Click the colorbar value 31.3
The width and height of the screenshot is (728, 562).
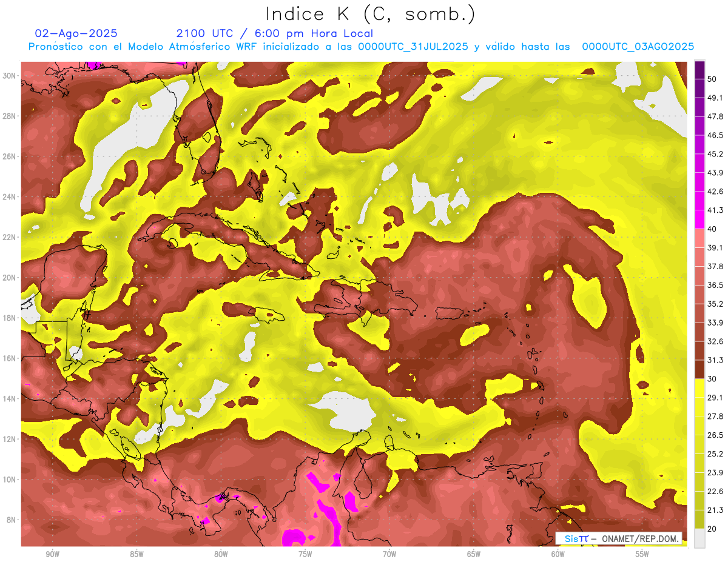715,361
